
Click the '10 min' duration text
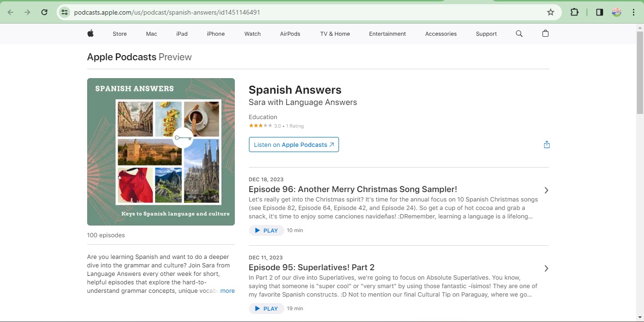click(295, 231)
